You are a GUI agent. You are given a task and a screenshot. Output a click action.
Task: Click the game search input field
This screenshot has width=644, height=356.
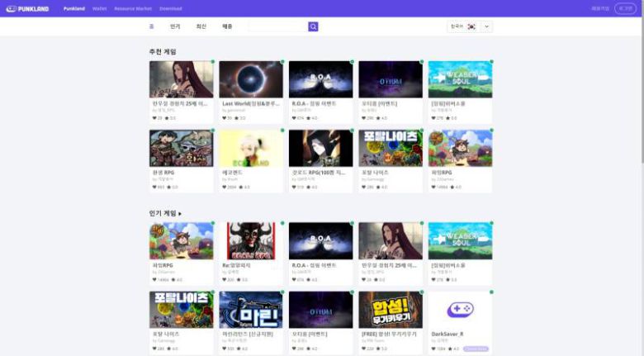pyautogui.click(x=277, y=26)
